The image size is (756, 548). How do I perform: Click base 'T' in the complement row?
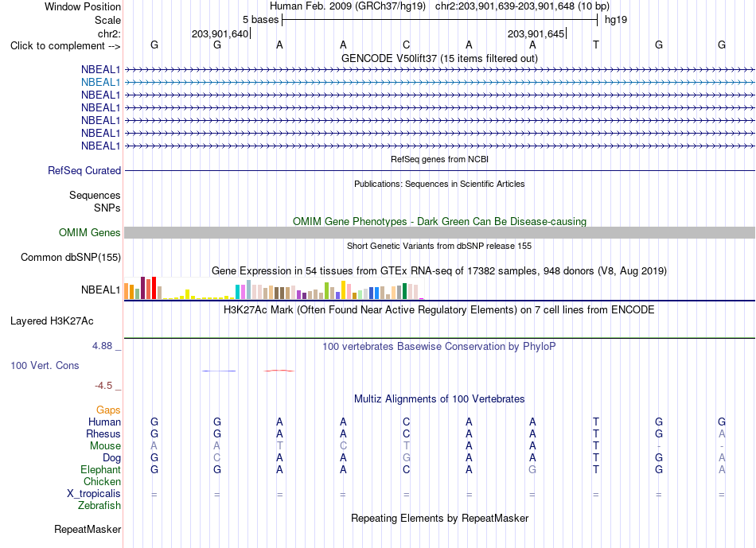(x=596, y=45)
